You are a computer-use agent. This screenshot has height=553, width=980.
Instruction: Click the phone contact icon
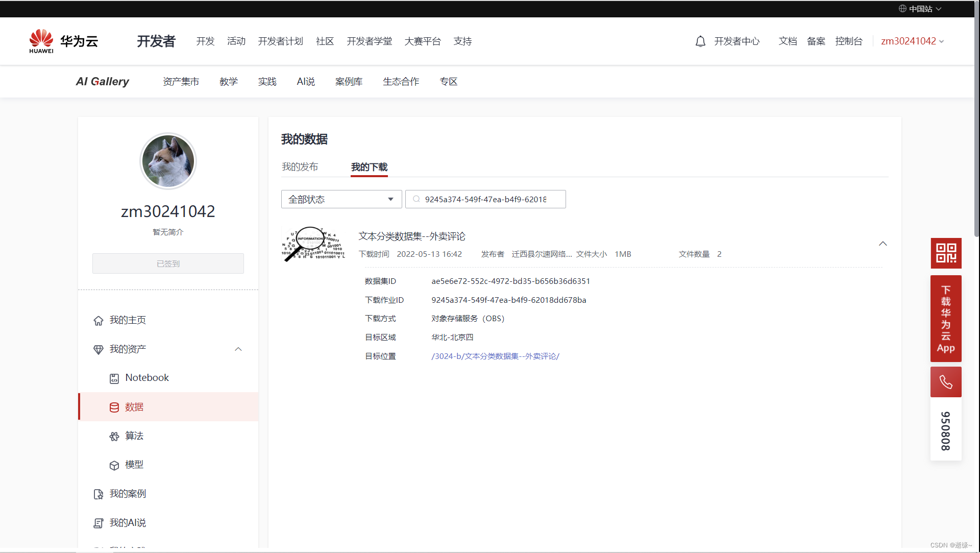pos(945,382)
